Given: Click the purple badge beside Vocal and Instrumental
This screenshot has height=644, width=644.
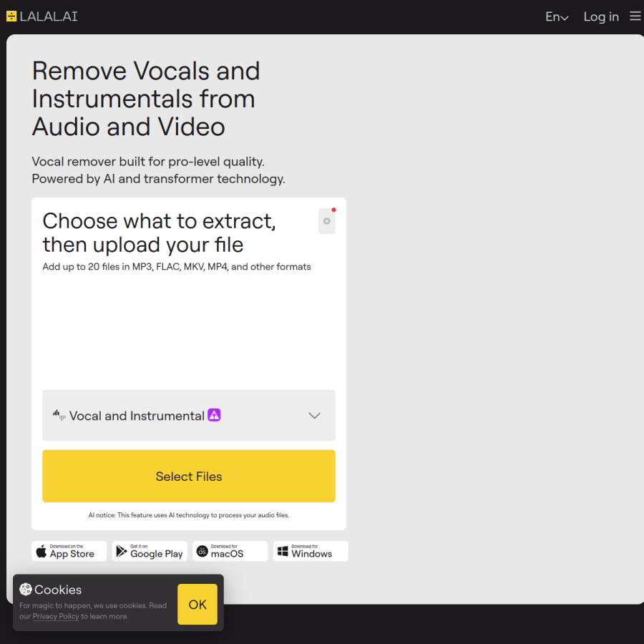Looking at the screenshot, I should 214,415.
